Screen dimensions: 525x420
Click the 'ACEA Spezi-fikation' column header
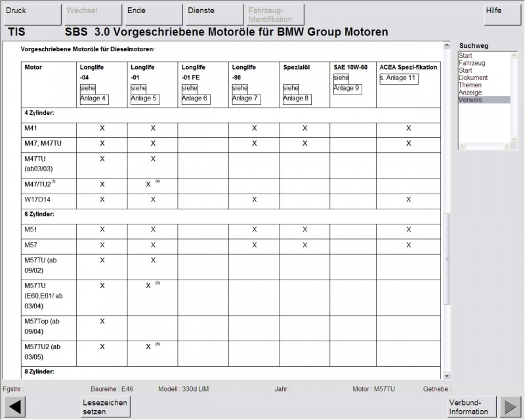[408, 68]
